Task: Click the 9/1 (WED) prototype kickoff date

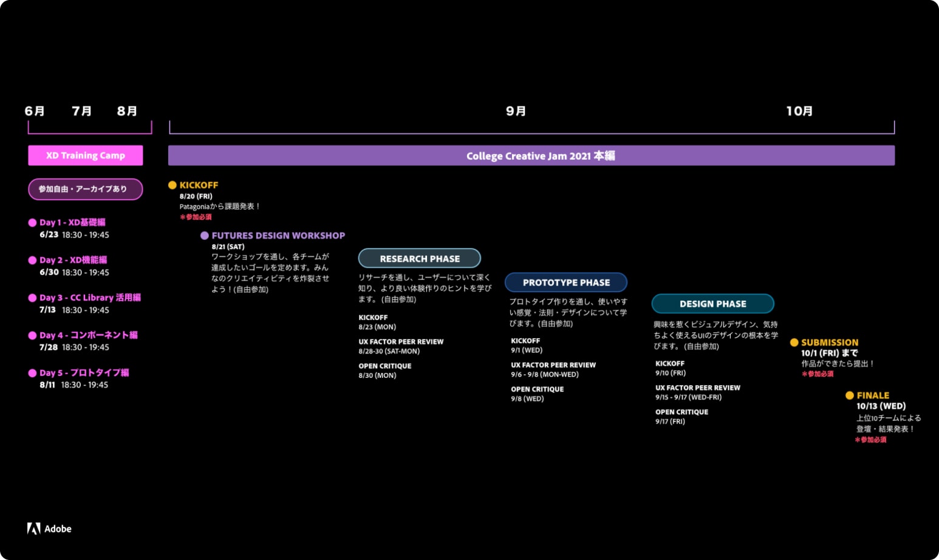Action: tap(527, 350)
